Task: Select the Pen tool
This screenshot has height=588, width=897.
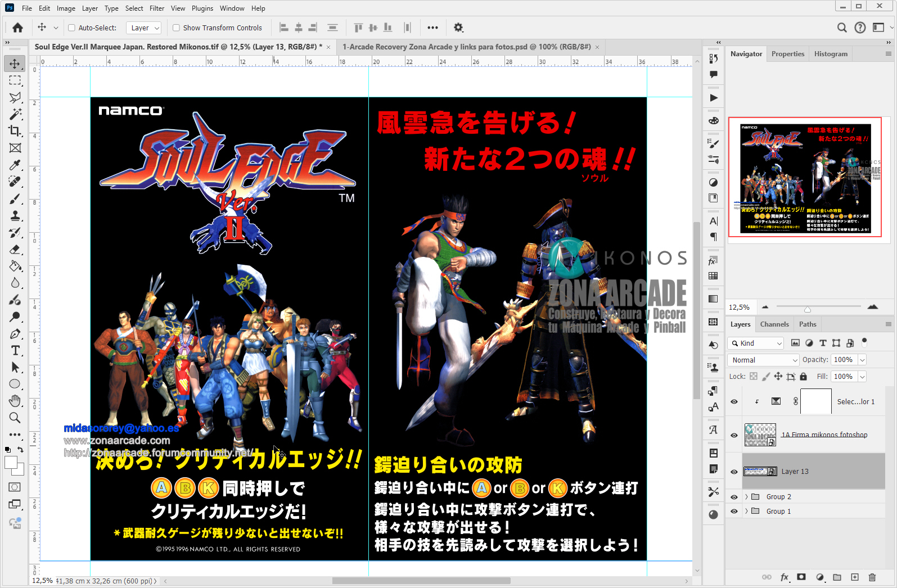Action: pyautogui.click(x=15, y=333)
